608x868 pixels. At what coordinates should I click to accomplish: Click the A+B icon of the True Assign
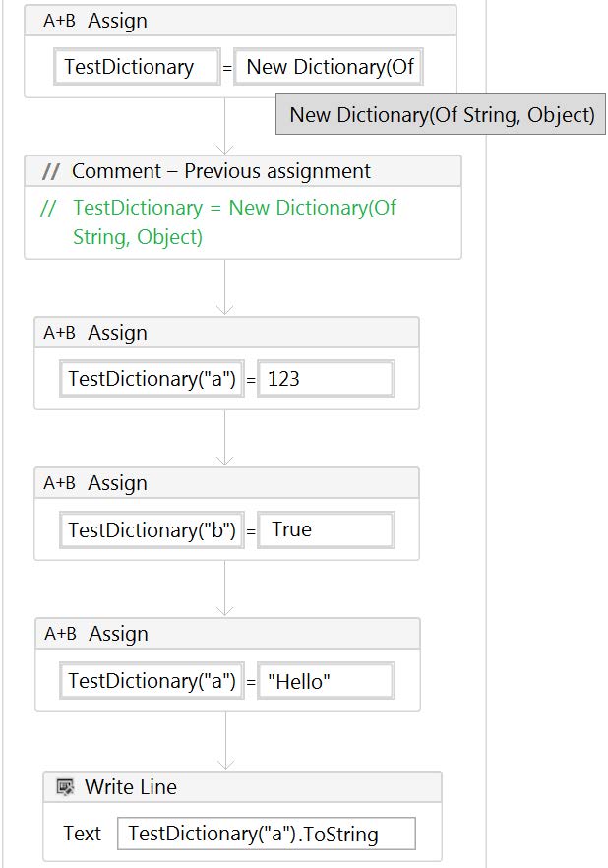tap(59, 483)
